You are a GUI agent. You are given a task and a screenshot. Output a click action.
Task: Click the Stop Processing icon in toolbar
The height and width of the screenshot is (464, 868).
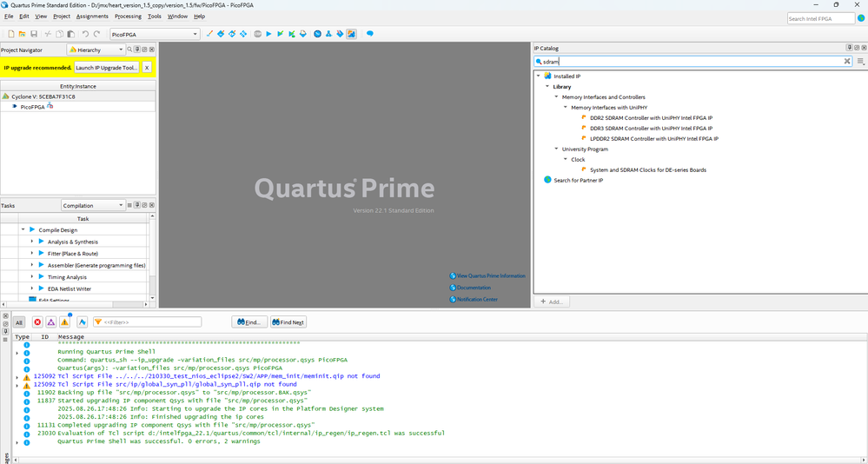257,34
